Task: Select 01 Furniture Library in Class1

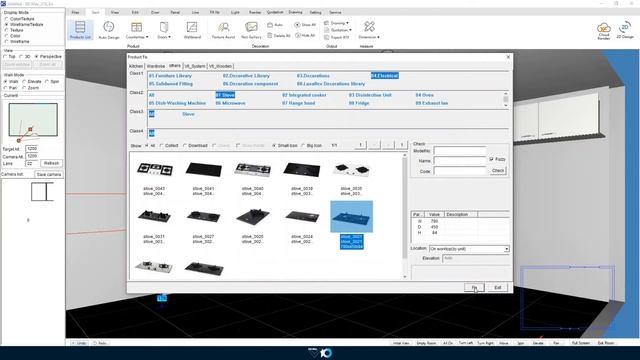Action: click(x=170, y=76)
